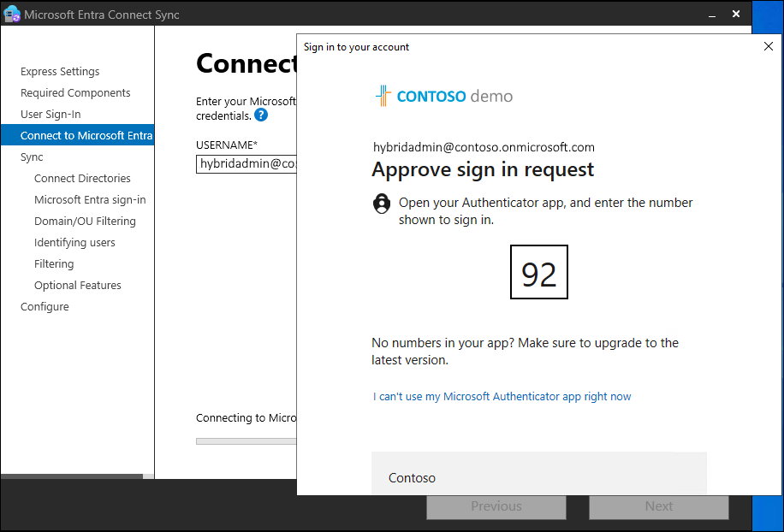The height and width of the screenshot is (532, 784).
Task: Close the Microsoft Entra Connect Sync window
Action: click(x=736, y=14)
